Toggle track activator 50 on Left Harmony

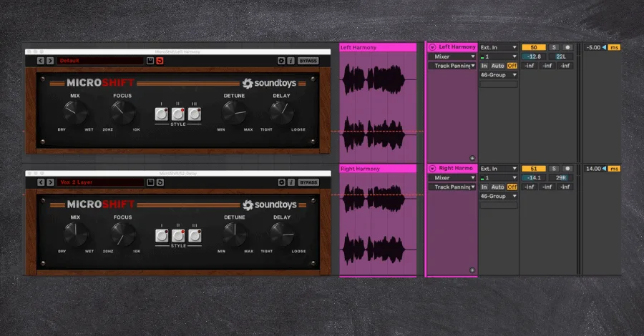point(534,48)
